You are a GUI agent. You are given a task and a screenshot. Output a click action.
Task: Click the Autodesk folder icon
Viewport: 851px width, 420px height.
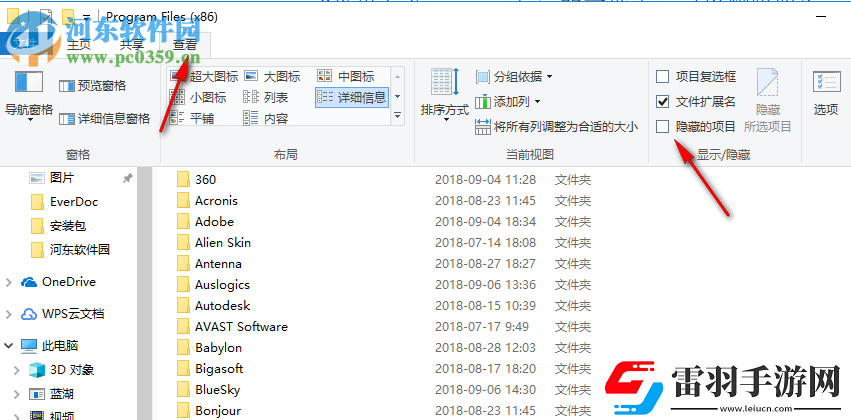183,306
